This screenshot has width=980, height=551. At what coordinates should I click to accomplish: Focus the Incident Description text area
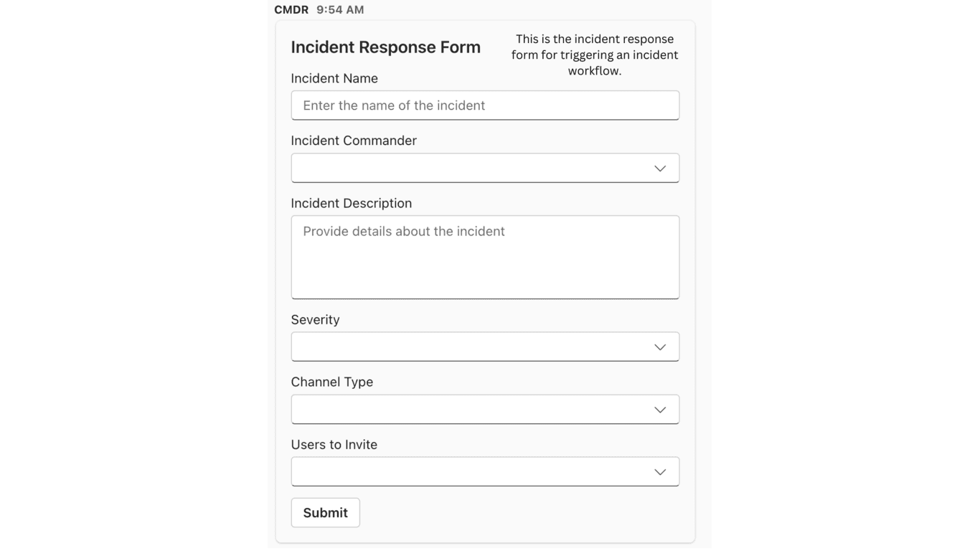point(485,257)
